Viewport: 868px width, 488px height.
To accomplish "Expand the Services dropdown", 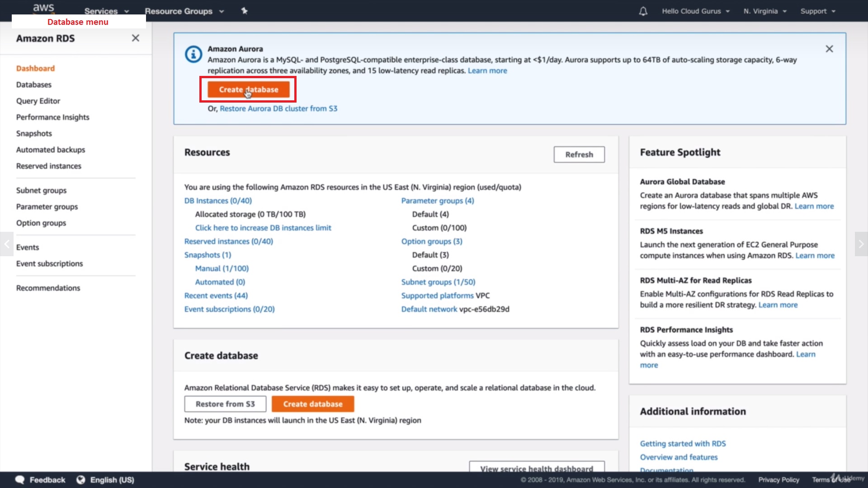I will [107, 11].
